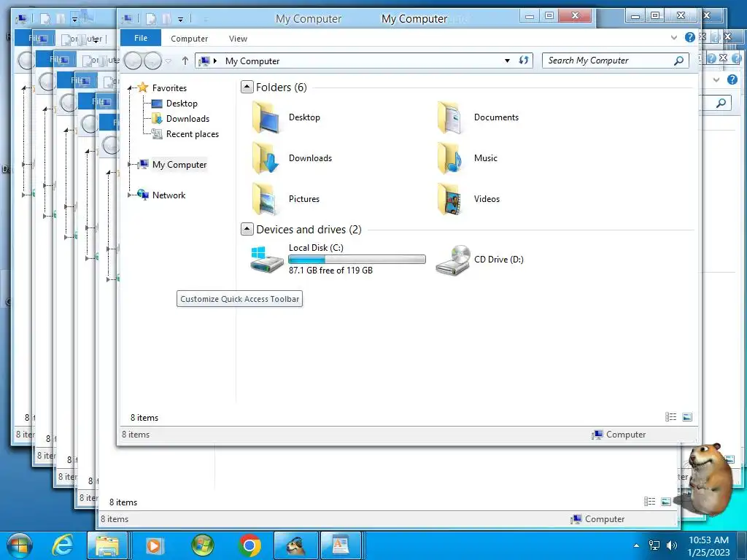Image resolution: width=747 pixels, height=560 pixels.
Task: Switch the front window to Large icons view via its status bar icon
Action: coord(687,417)
